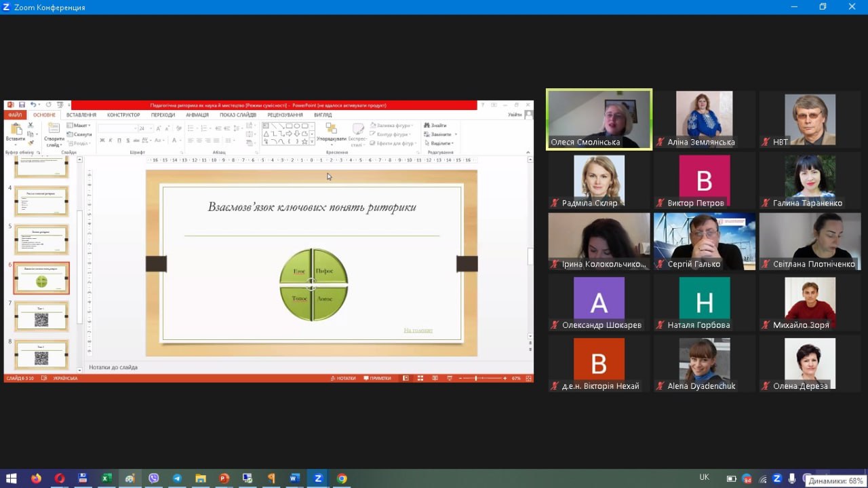
Task: Select slide 7 thumbnail with QR code
Action: click(41, 316)
